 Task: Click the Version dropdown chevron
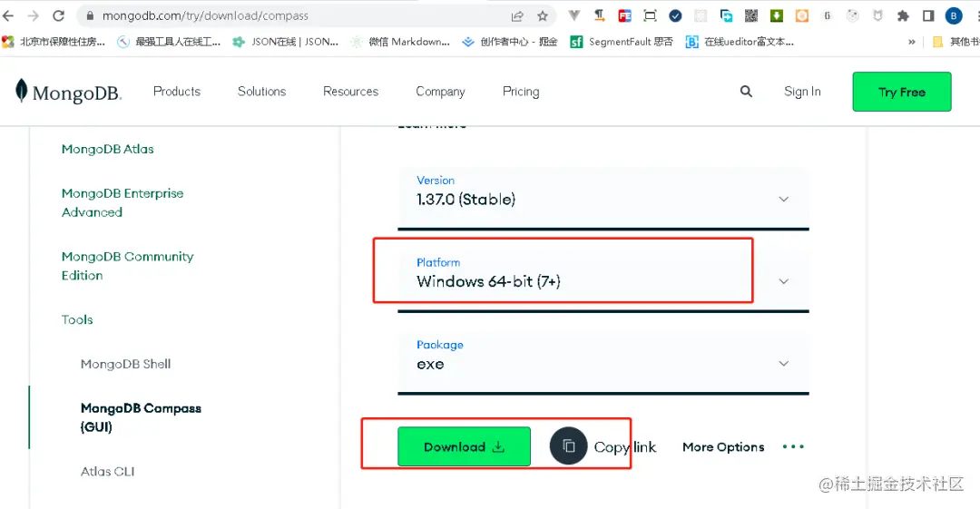point(784,199)
